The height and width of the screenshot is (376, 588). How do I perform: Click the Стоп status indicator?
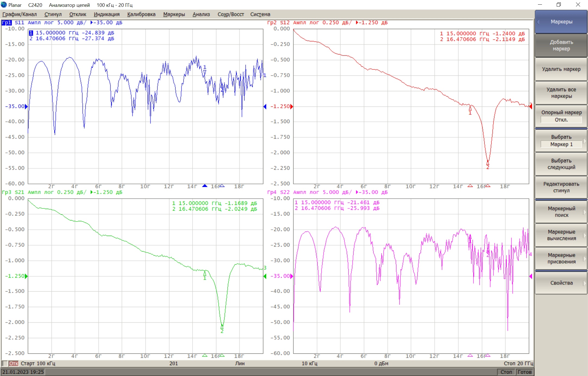pos(506,372)
